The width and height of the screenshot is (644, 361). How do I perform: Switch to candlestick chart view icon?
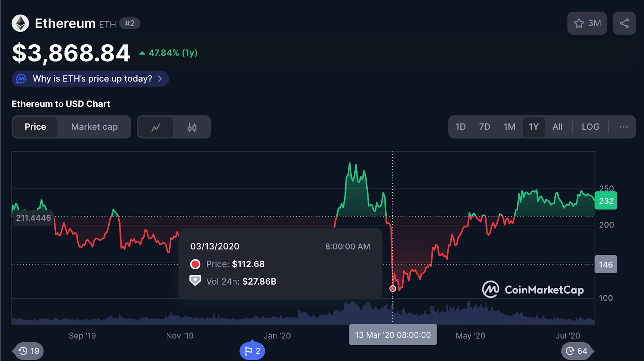click(x=192, y=127)
